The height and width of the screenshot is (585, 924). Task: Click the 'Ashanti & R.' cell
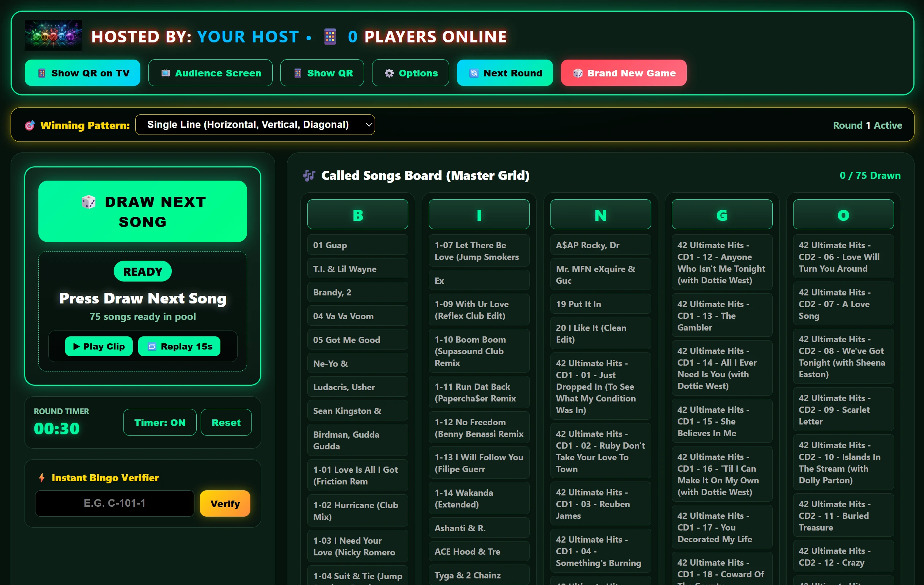click(479, 528)
